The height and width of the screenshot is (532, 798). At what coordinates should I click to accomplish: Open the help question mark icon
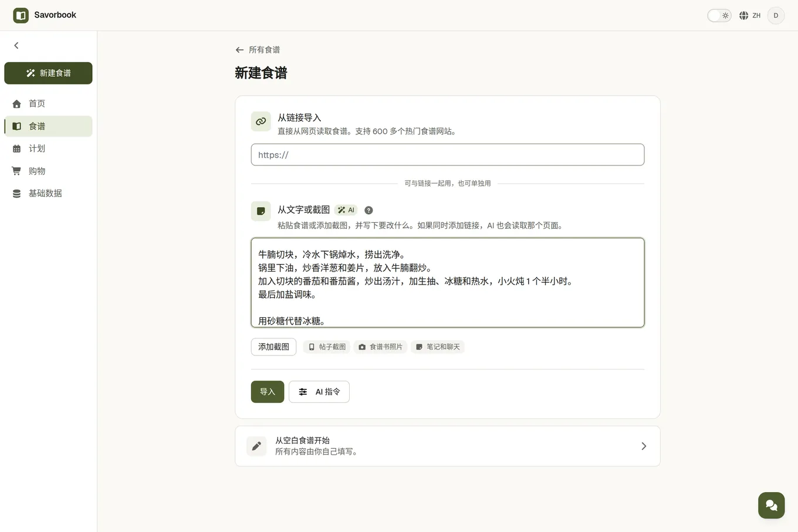[368, 210]
